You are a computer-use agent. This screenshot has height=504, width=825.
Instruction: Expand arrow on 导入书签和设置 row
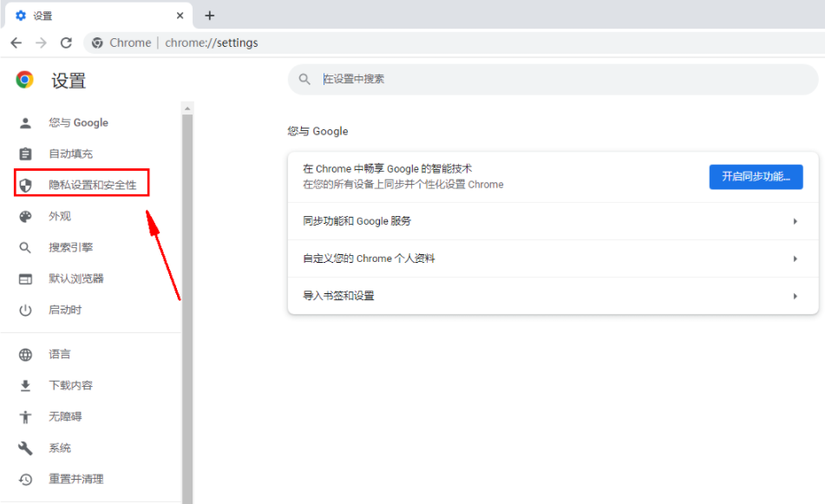[795, 296]
